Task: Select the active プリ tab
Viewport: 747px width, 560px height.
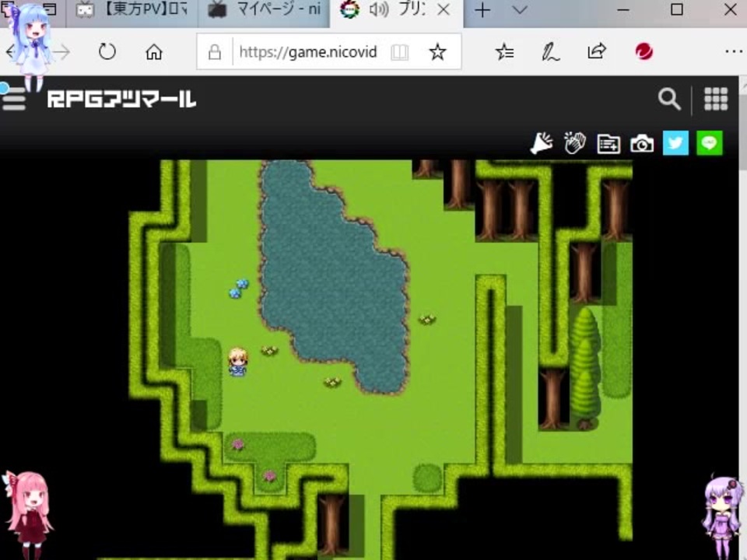Action: point(395,12)
